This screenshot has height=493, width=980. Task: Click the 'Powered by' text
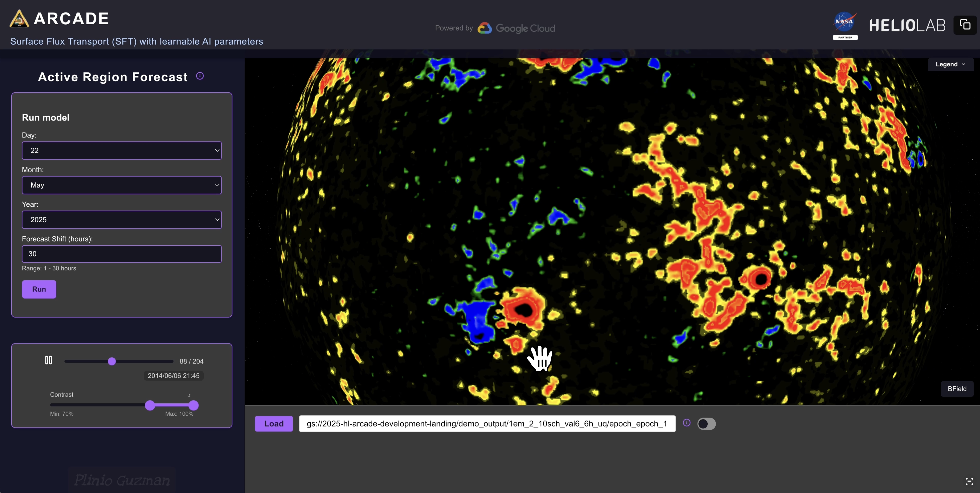(x=454, y=28)
